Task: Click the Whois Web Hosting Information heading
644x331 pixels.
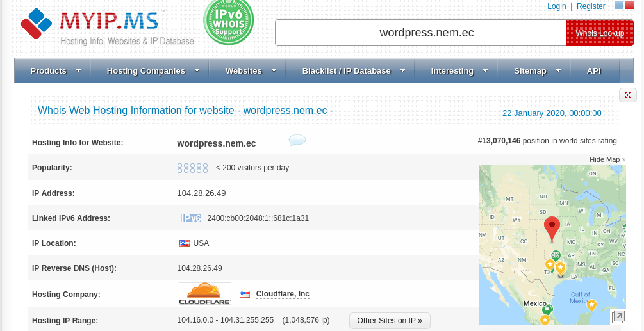Action: [185, 110]
